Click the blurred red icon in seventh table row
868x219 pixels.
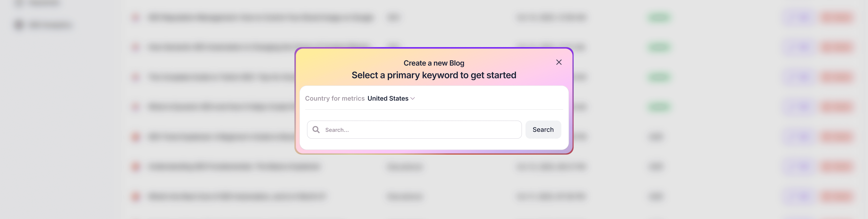tap(136, 196)
